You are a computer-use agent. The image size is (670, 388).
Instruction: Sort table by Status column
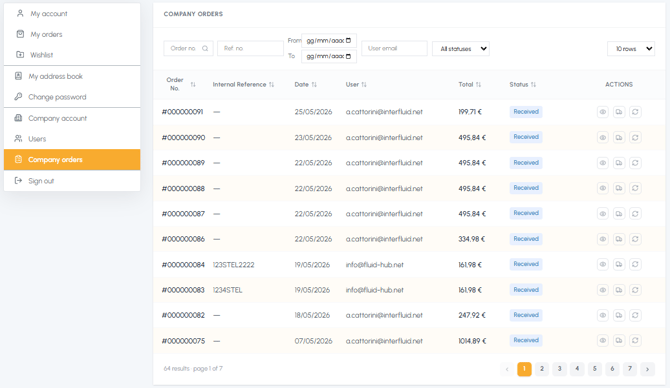coord(533,85)
